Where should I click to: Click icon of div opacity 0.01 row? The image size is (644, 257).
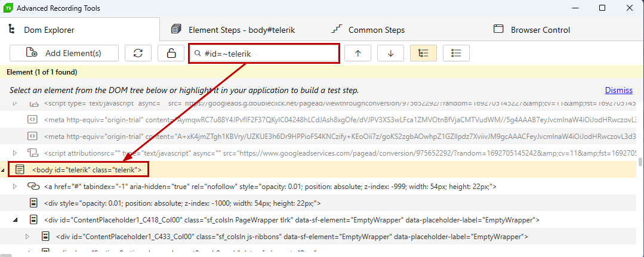[34, 203]
